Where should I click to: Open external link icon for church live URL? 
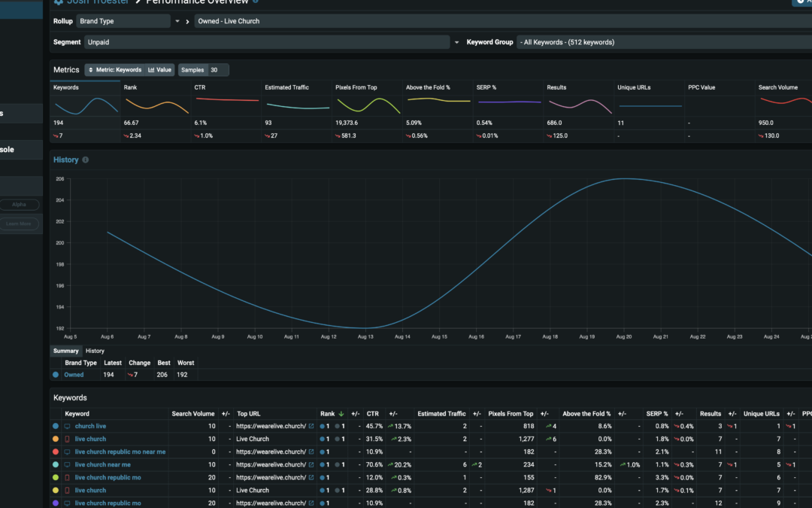311,426
